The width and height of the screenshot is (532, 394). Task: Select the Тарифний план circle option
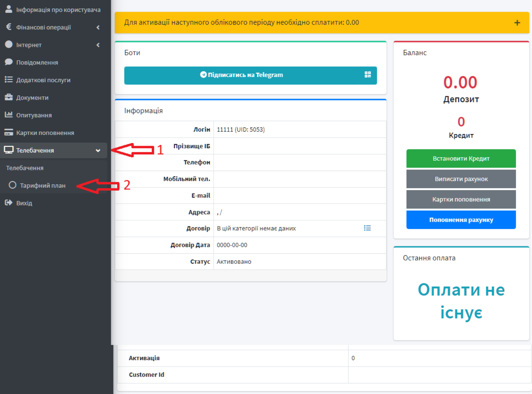click(13, 185)
